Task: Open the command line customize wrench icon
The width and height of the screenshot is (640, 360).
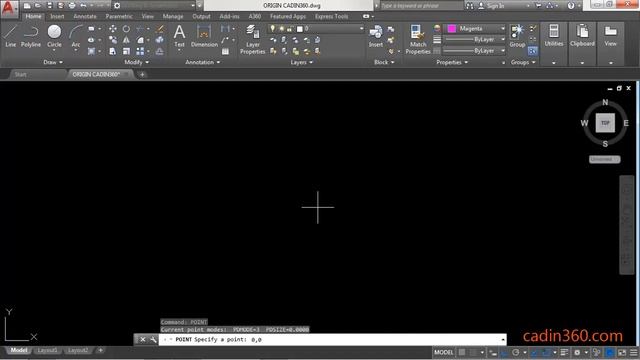Action: (x=153, y=339)
